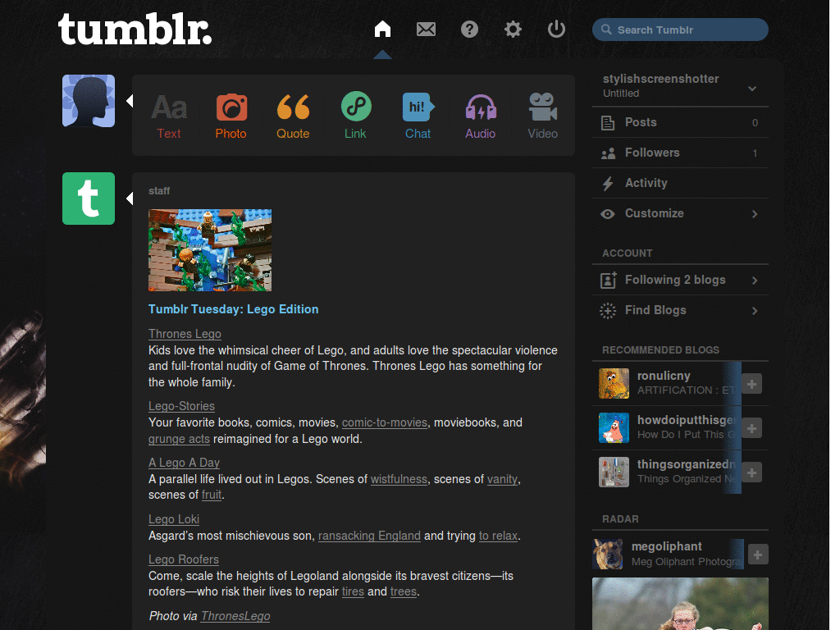Enlarge the Lego post photo
Screen dimensions: 840x630
pos(210,250)
